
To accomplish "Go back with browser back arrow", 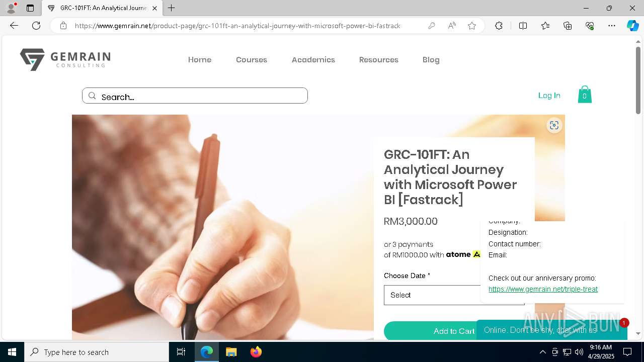I will pyautogui.click(x=14, y=26).
